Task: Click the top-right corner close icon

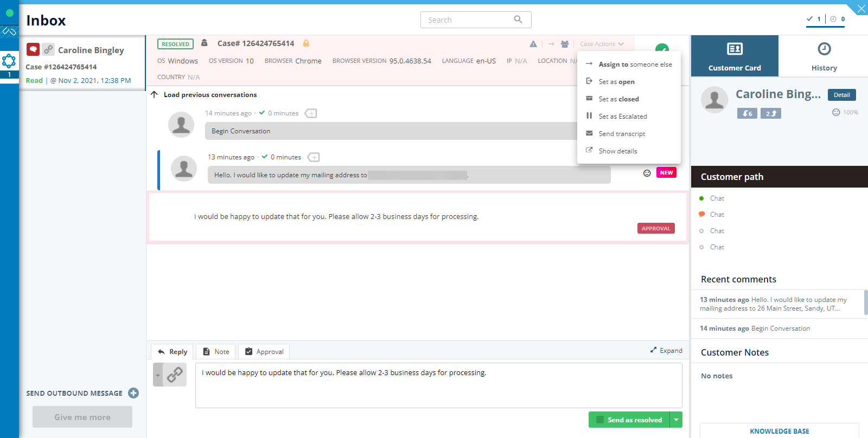Action: coord(861,8)
